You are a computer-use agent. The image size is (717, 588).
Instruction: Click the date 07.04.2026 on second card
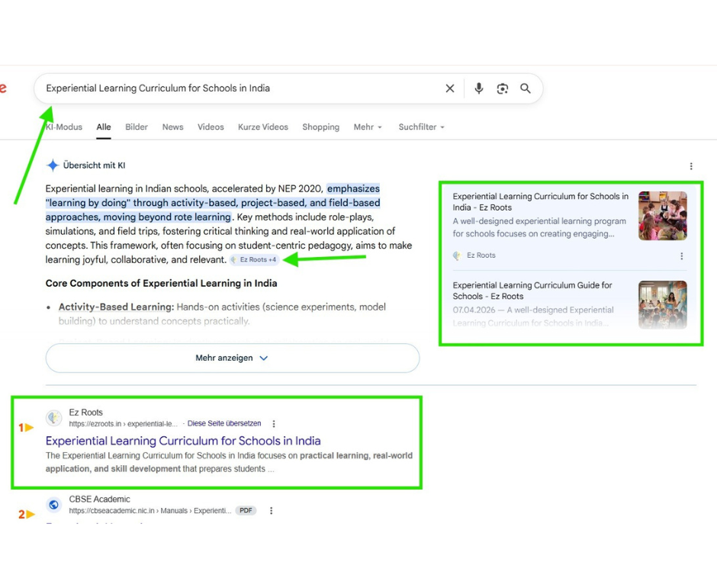click(x=474, y=310)
